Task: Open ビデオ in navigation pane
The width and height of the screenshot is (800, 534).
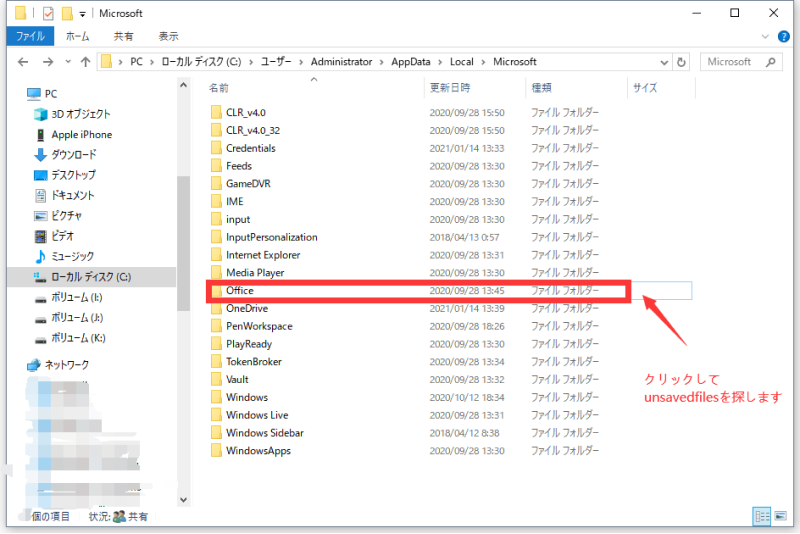Action: pos(54,236)
